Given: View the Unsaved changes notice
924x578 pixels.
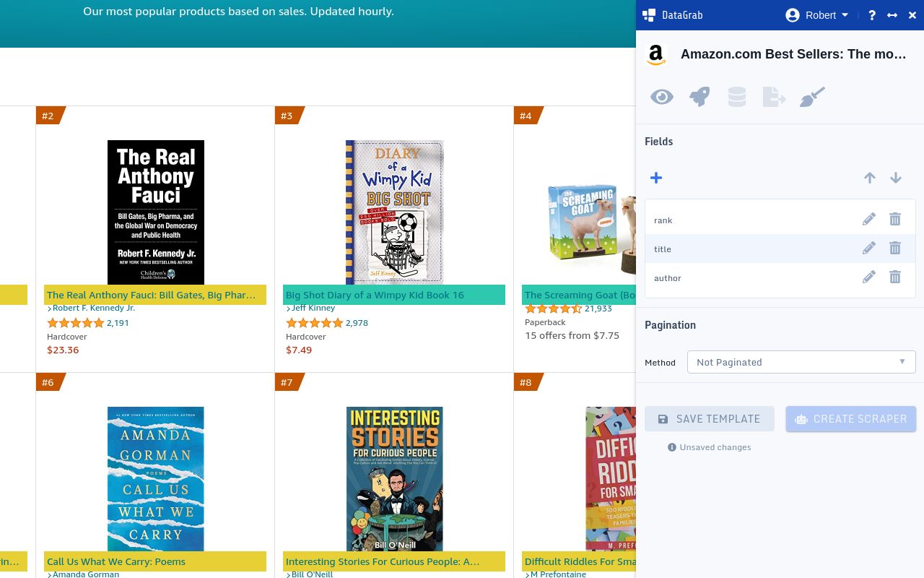Looking at the screenshot, I should point(710,447).
